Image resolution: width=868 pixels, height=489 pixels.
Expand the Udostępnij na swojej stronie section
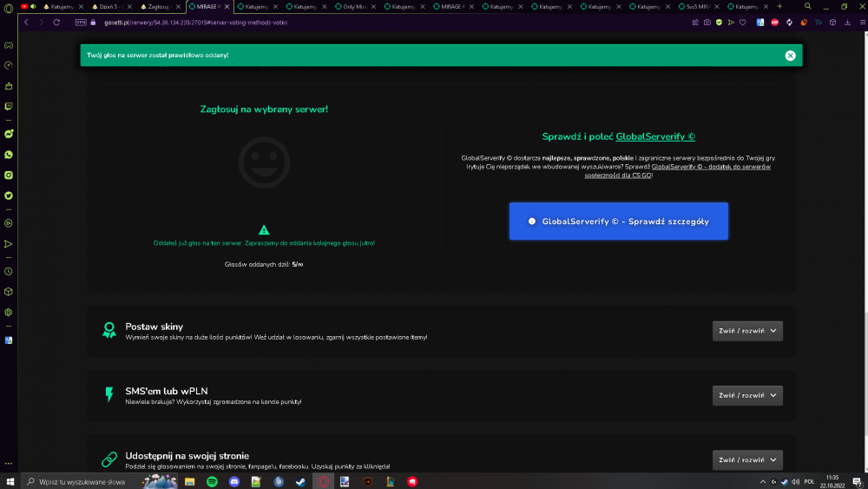(747, 459)
